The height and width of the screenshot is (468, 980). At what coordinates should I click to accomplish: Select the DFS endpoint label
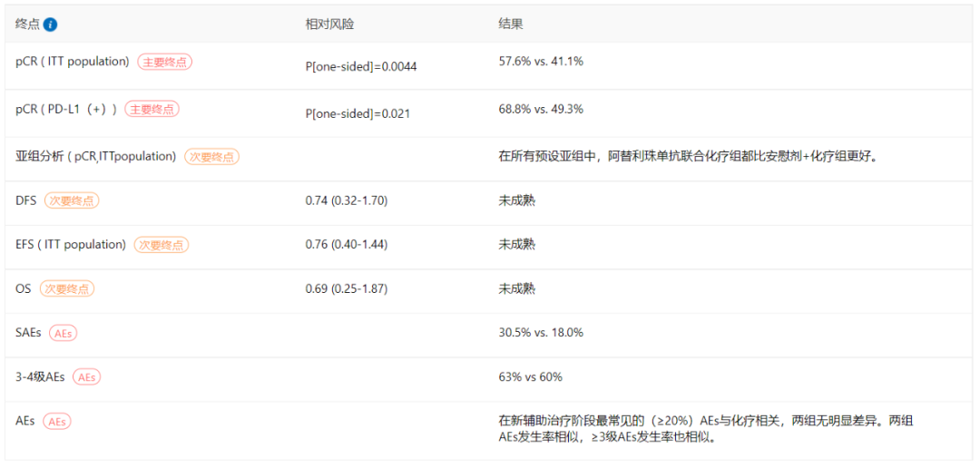(25, 200)
